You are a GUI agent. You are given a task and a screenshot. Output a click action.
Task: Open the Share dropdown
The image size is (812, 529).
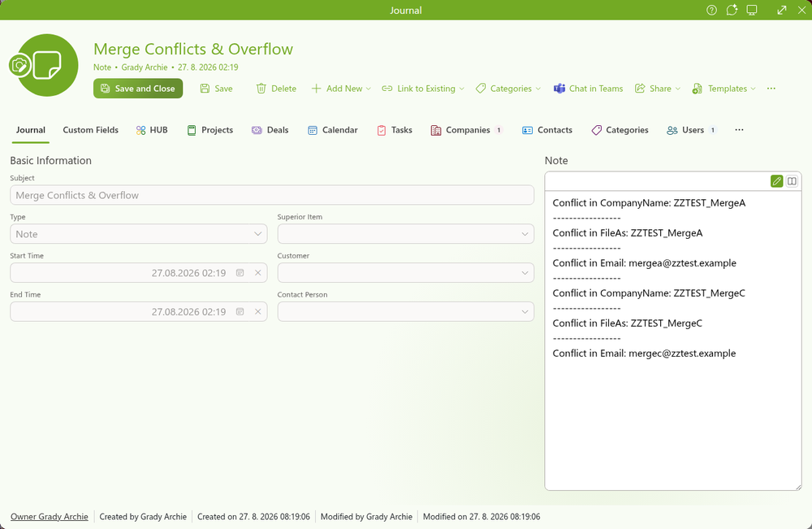(x=657, y=89)
